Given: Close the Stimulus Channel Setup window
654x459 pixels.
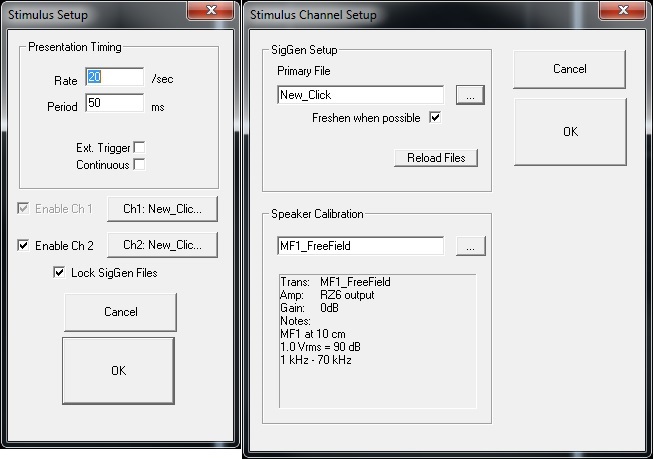Looking at the screenshot, I should point(623,10).
